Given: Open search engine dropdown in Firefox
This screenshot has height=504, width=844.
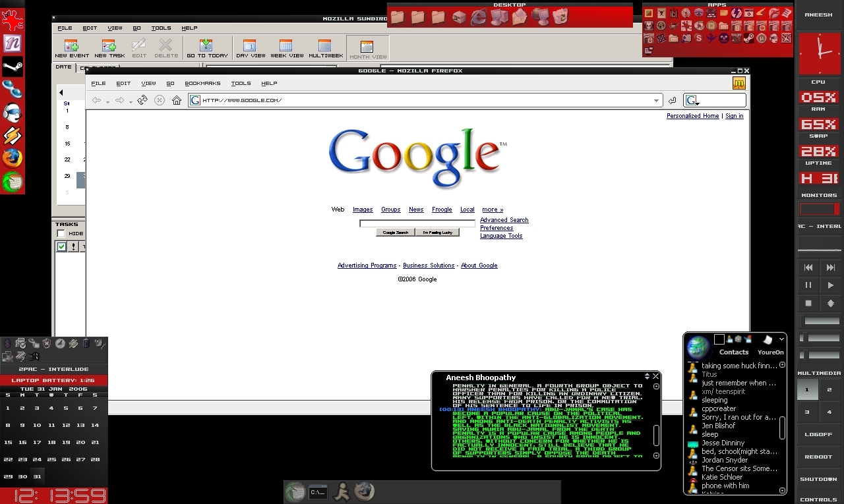Looking at the screenshot, I should [692, 101].
